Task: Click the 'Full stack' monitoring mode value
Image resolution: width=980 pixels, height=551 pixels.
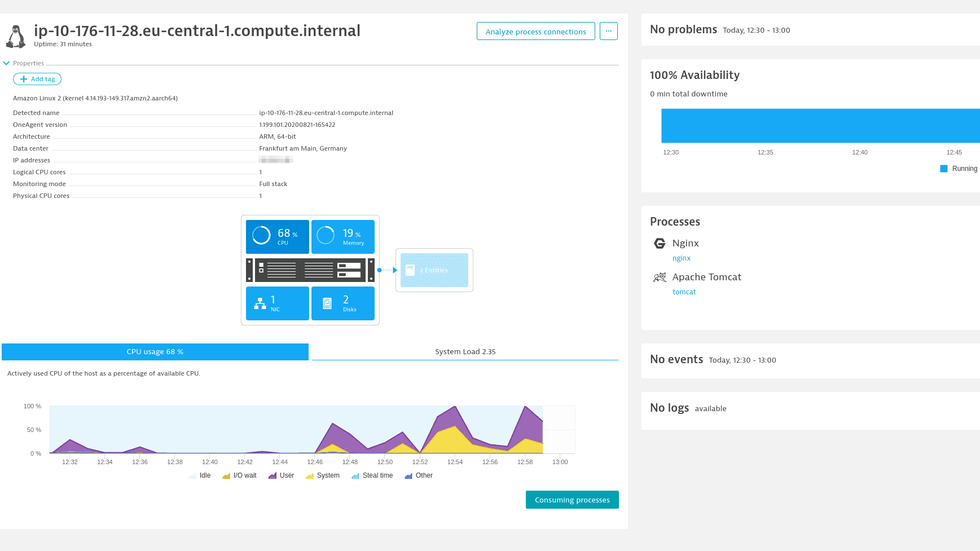Action: (273, 184)
